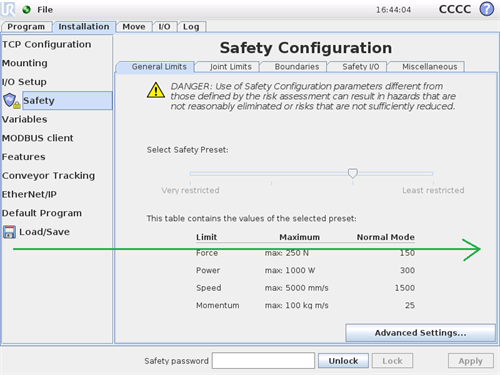Click the Momentum row label
Image resolution: width=500 pixels, height=375 pixels.
pyautogui.click(x=218, y=305)
